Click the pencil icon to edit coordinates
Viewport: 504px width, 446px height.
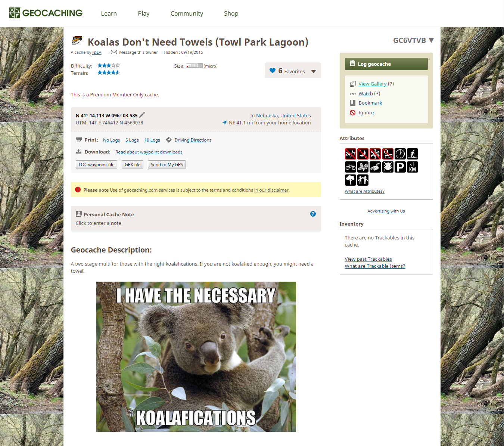(x=142, y=115)
